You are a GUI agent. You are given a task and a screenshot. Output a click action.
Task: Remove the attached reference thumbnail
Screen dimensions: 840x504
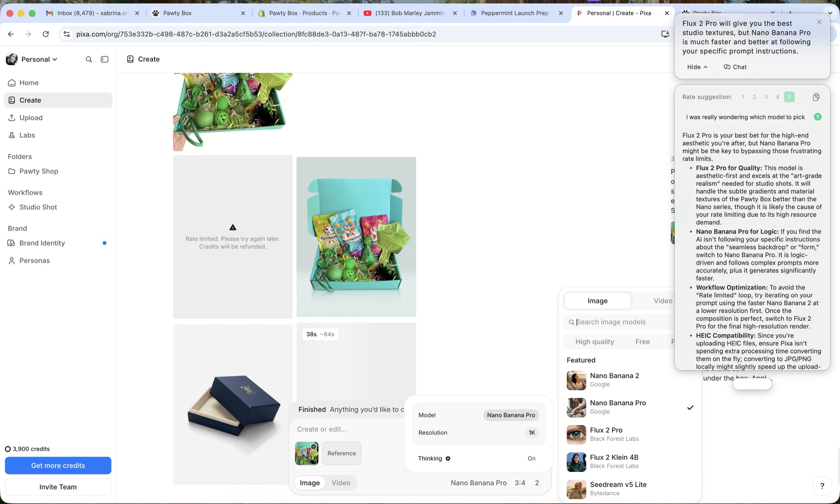click(313, 446)
